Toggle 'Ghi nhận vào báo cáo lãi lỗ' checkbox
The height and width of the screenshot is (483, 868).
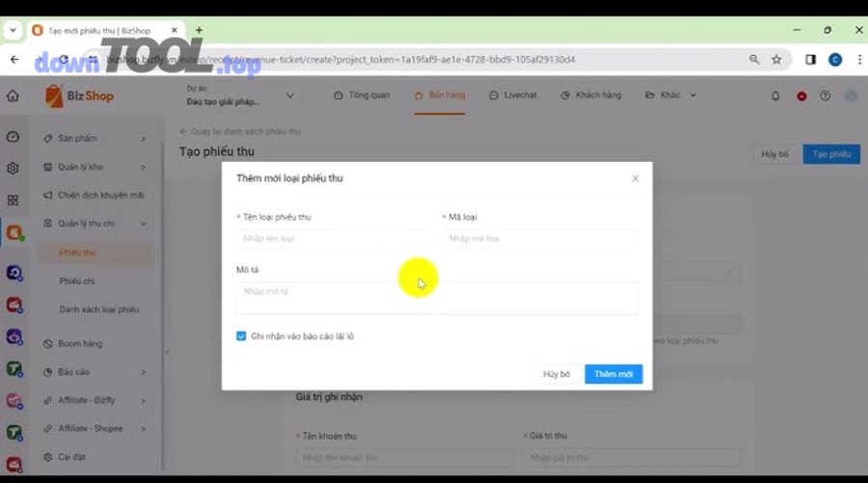tap(241, 336)
